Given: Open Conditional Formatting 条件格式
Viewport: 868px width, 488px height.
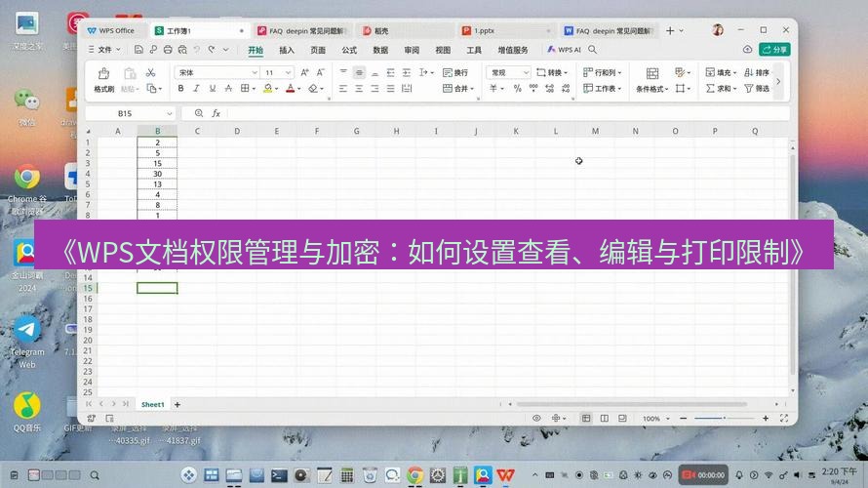Looking at the screenshot, I should 652,80.
